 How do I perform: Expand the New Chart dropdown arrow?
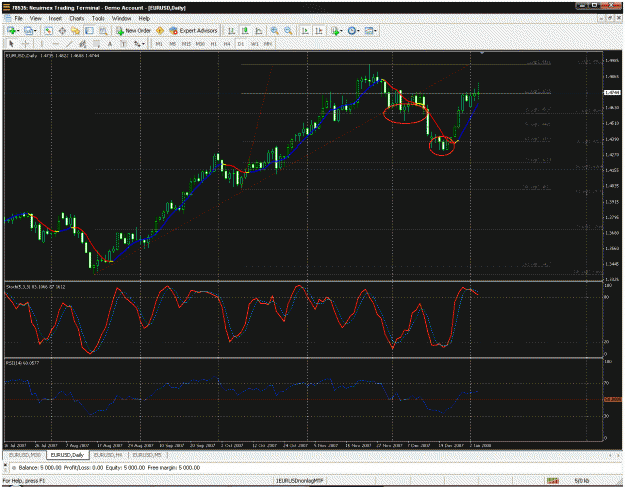tap(18, 31)
